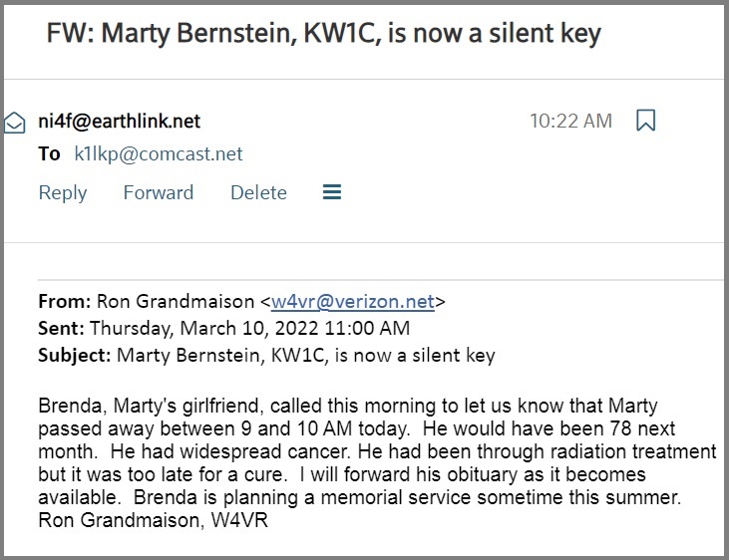Viewport: 729px width, 560px height.
Task: Forward this message
Action: pyautogui.click(x=159, y=192)
